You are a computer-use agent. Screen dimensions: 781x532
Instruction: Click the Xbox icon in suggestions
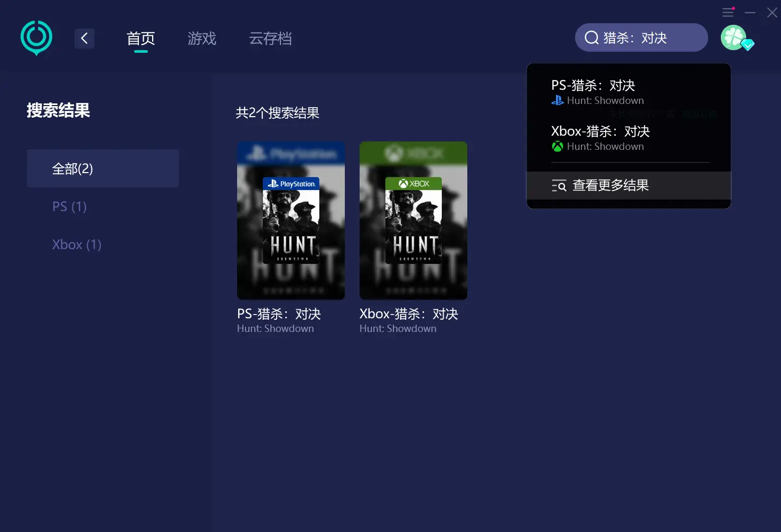pos(557,146)
